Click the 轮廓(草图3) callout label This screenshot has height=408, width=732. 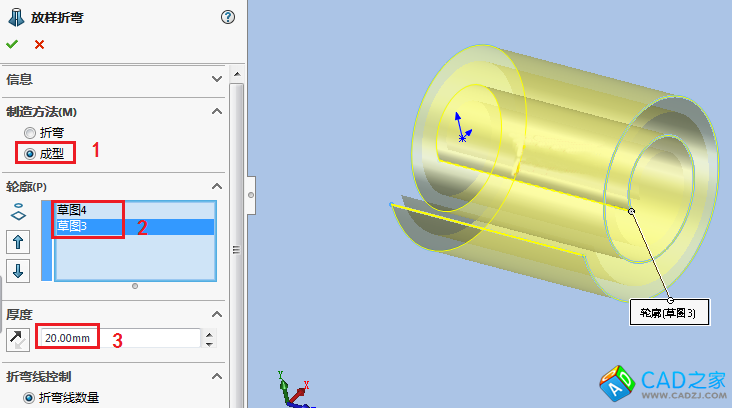tap(668, 313)
